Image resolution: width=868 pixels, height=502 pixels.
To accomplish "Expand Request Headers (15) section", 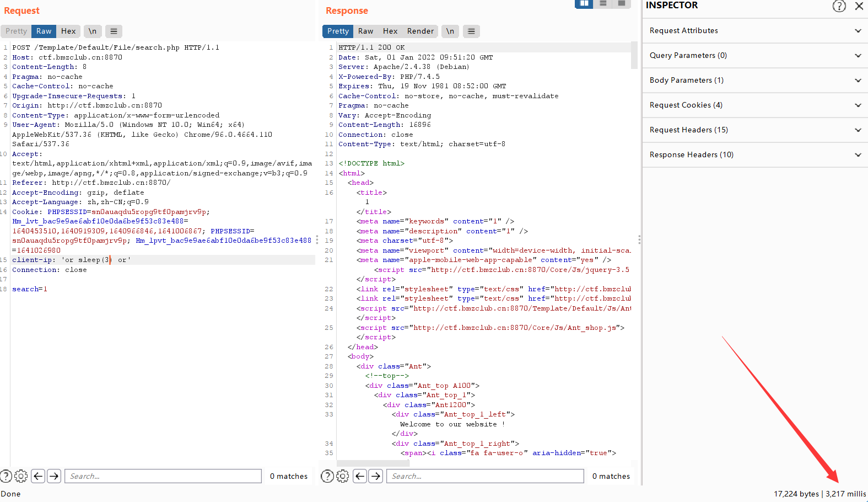I will [755, 130].
